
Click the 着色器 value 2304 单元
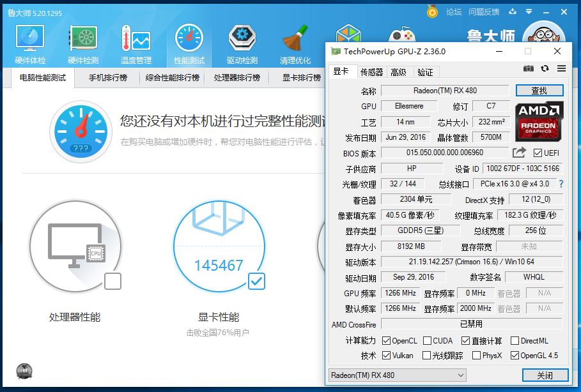(x=416, y=199)
